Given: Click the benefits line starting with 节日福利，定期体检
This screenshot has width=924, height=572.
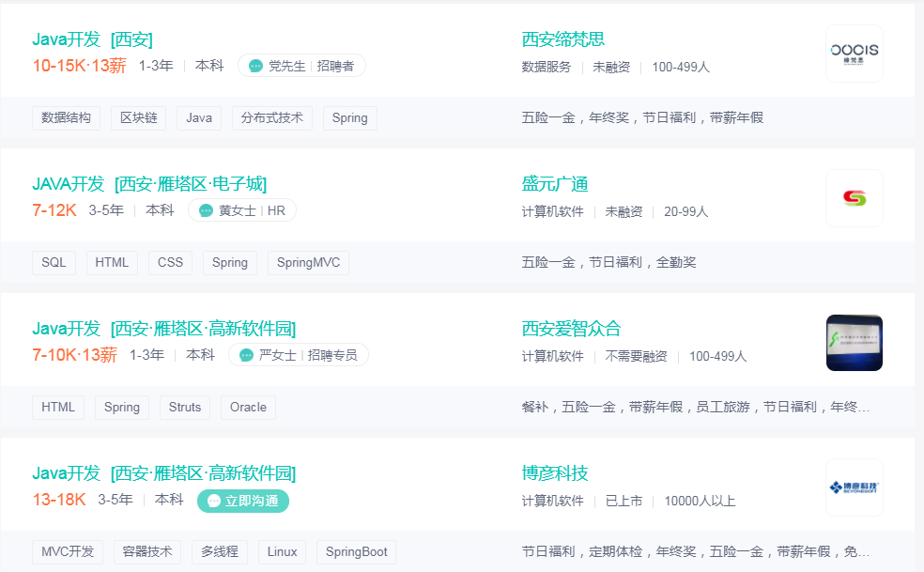Looking at the screenshot, I should click(x=696, y=552).
